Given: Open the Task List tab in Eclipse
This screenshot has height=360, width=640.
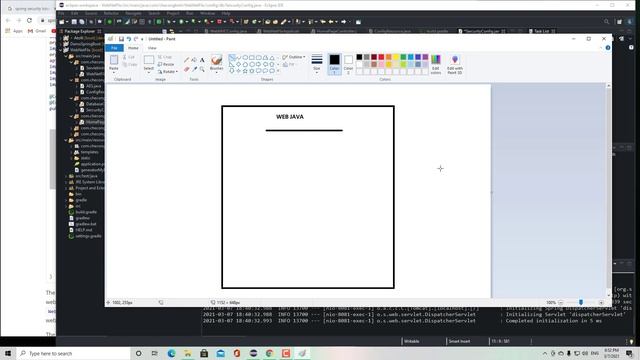Looking at the screenshot, I should (x=542, y=31).
